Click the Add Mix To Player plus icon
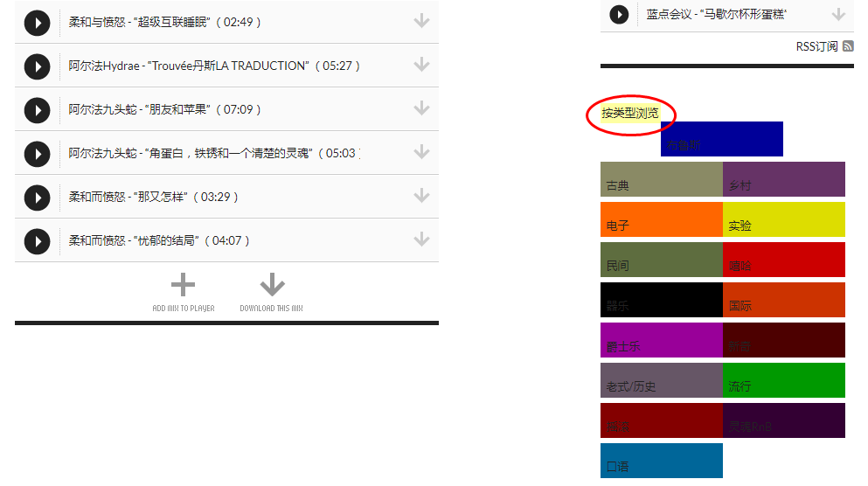The image size is (868, 486). click(183, 285)
